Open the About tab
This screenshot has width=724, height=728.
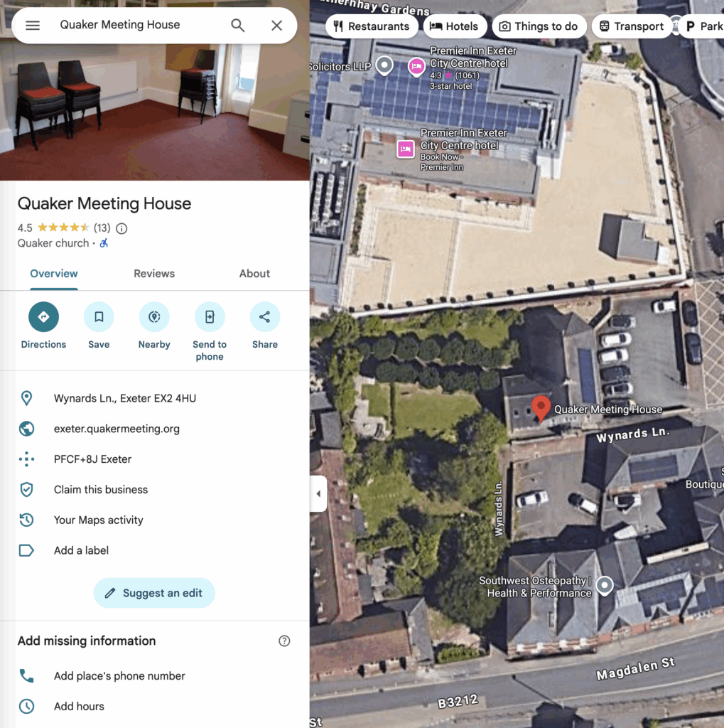(254, 274)
